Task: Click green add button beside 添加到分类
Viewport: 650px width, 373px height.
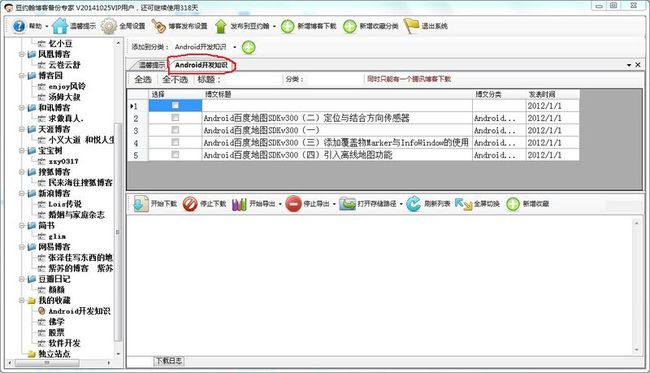Action: pos(249,47)
